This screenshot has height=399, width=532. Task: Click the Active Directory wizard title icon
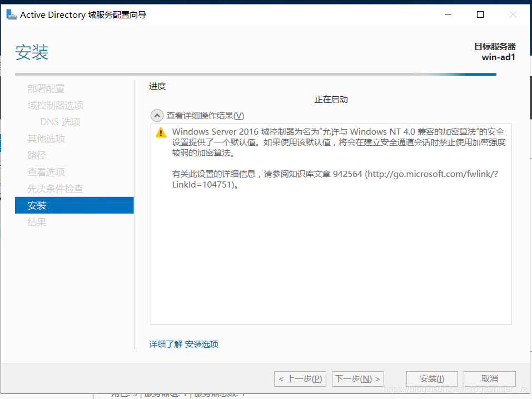tap(11, 14)
